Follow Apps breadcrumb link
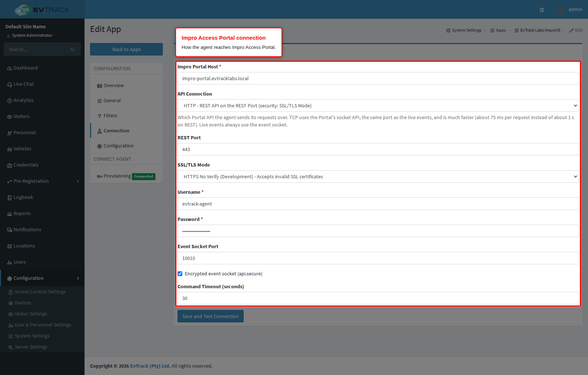This screenshot has height=375, width=588. (x=498, y=30)
